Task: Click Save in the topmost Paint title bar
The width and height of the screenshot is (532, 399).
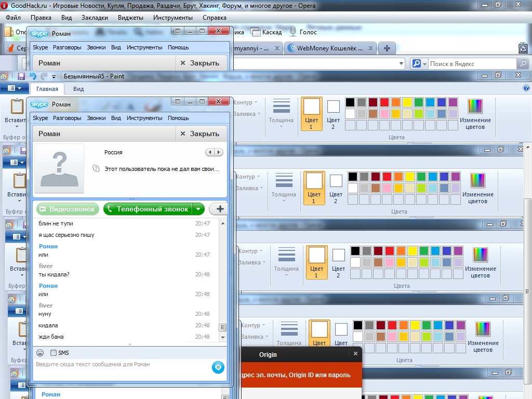Action: [21, 76]
